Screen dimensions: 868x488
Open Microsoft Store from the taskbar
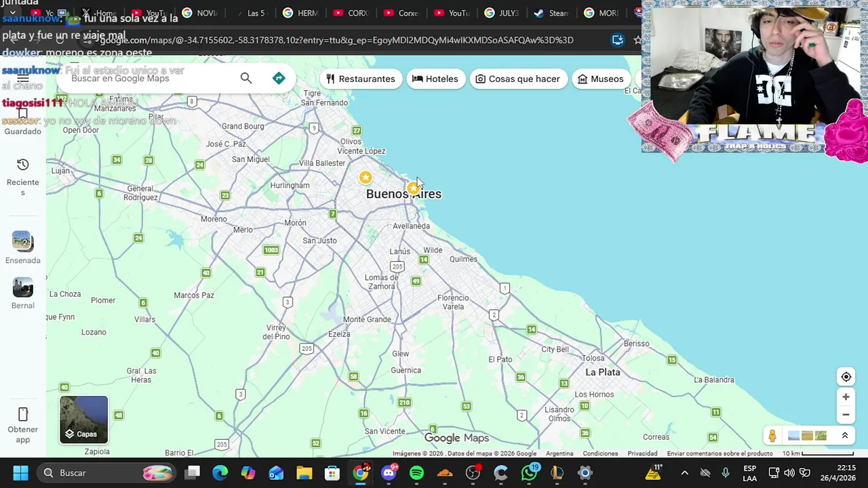click(x=332, y=473)
